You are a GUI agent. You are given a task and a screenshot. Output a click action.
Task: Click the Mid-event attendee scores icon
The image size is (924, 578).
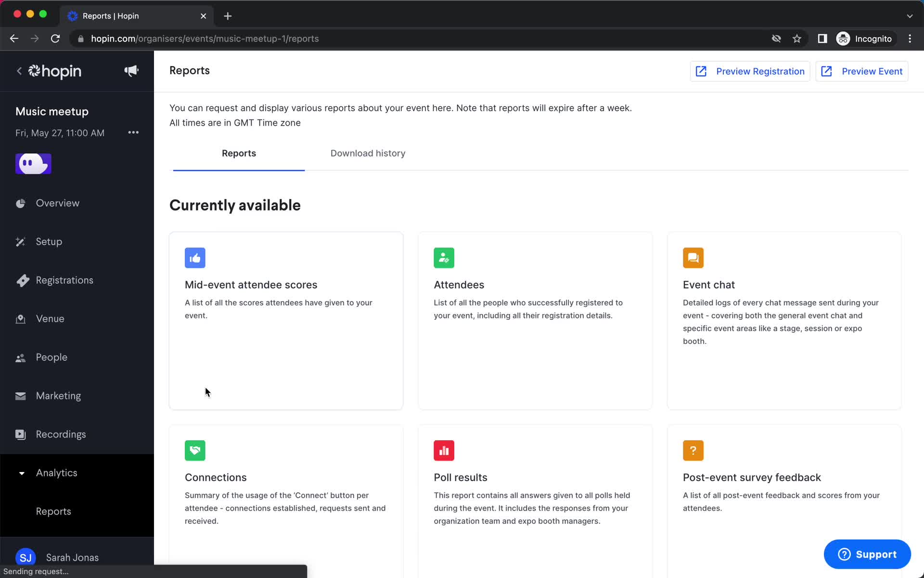pos(195,258)
